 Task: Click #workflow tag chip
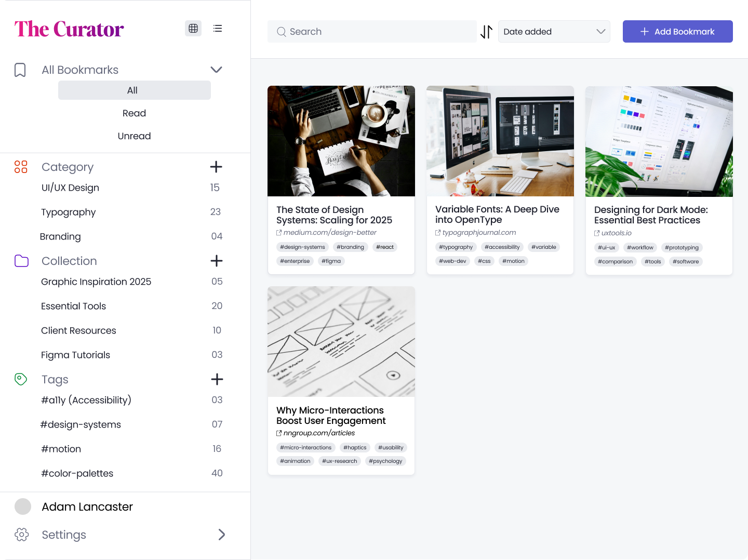(640, 248)
